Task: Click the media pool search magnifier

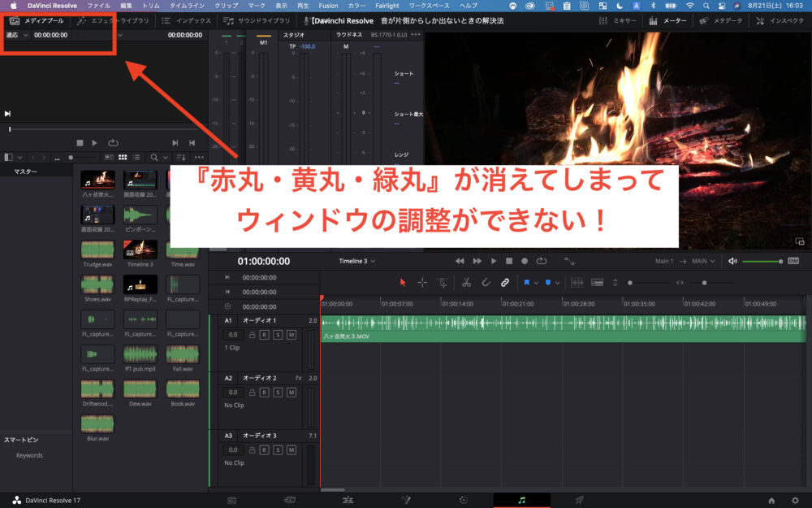Action: click(x=154, y=157)
